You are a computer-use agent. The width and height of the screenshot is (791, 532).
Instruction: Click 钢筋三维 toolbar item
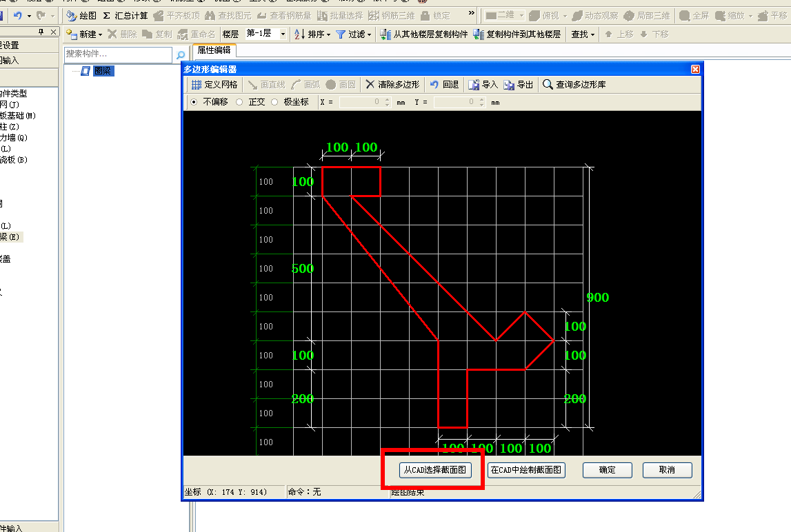(392, 16)
